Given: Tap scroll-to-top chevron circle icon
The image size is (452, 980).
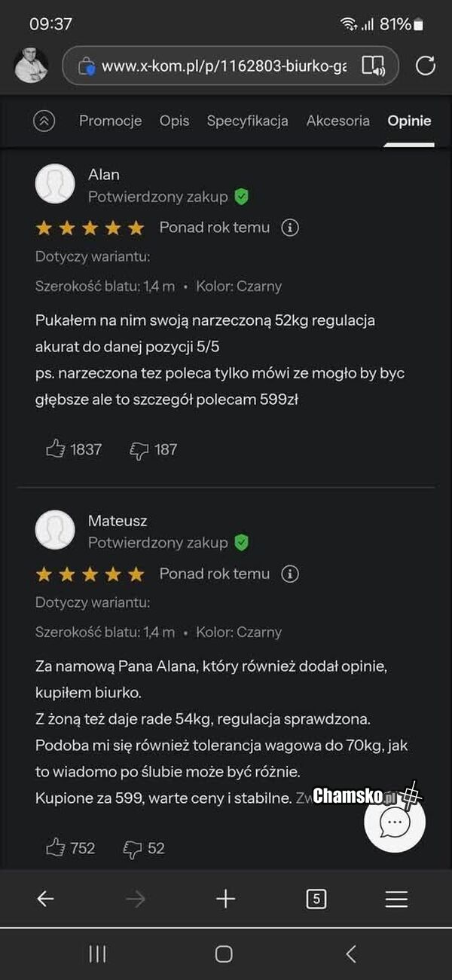Looking at the screenshot, I should (x=44, y=121).
